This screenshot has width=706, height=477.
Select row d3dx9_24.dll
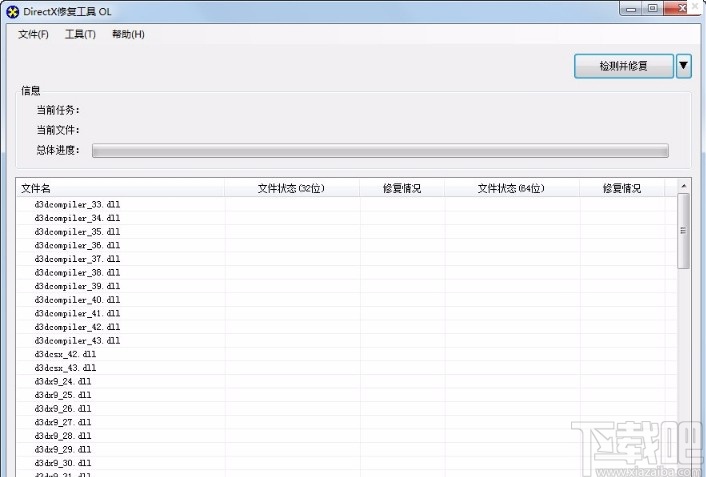coord(347,382)
